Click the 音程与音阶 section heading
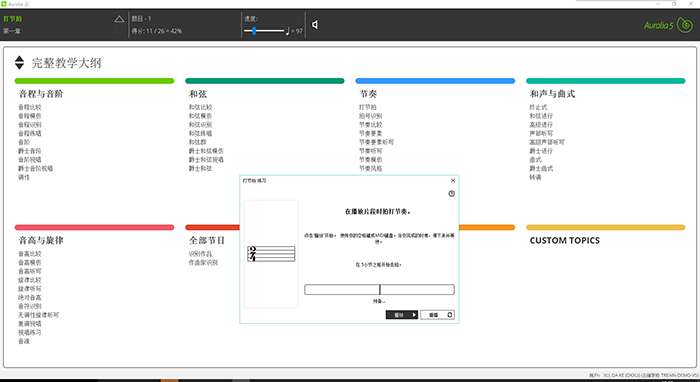 (41, 94)
